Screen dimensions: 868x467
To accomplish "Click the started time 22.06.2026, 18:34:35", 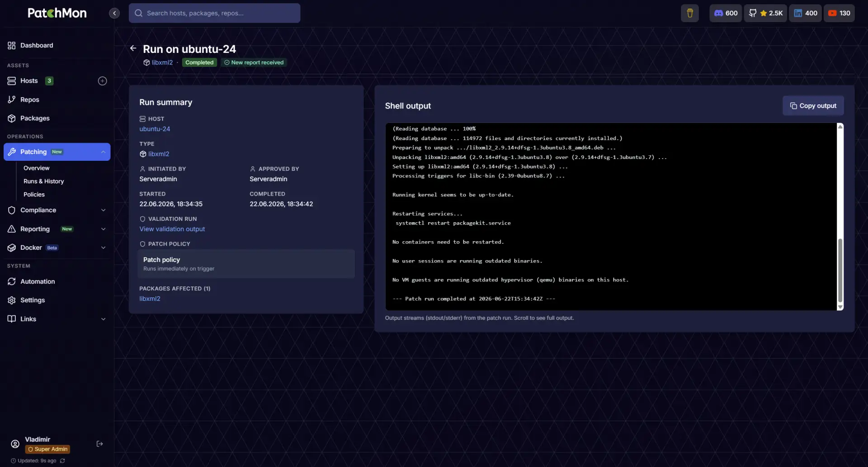I will click(171, 204).
